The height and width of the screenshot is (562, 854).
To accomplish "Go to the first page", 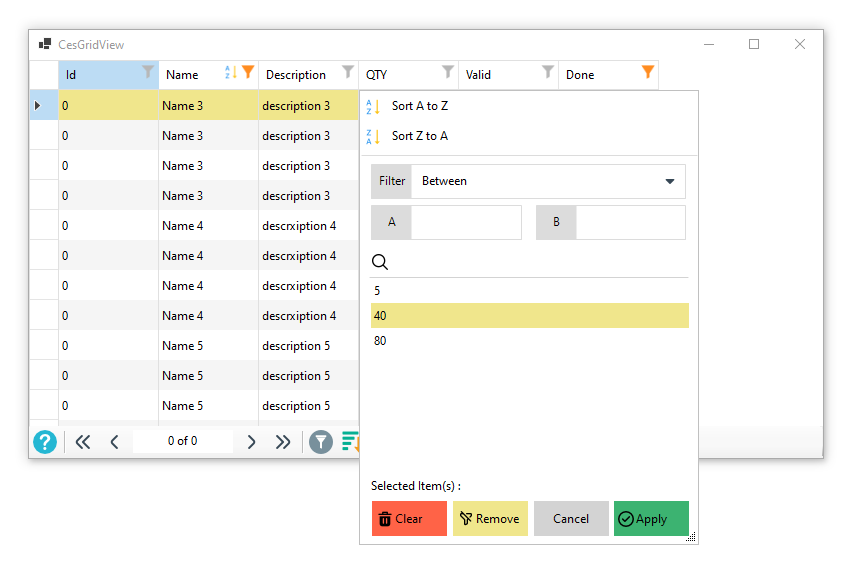I will [x=83, y=442].
